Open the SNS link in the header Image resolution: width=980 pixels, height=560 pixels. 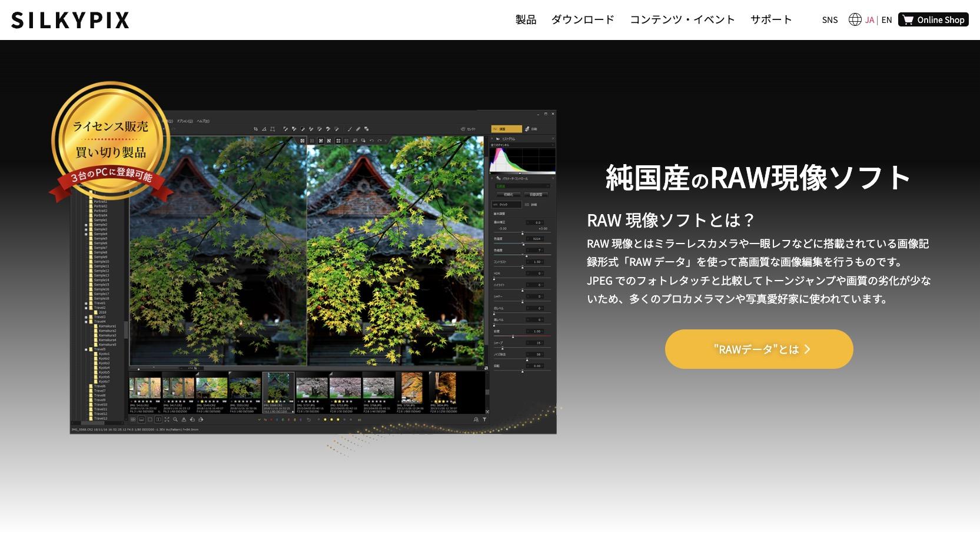click(x=830, y=20)
